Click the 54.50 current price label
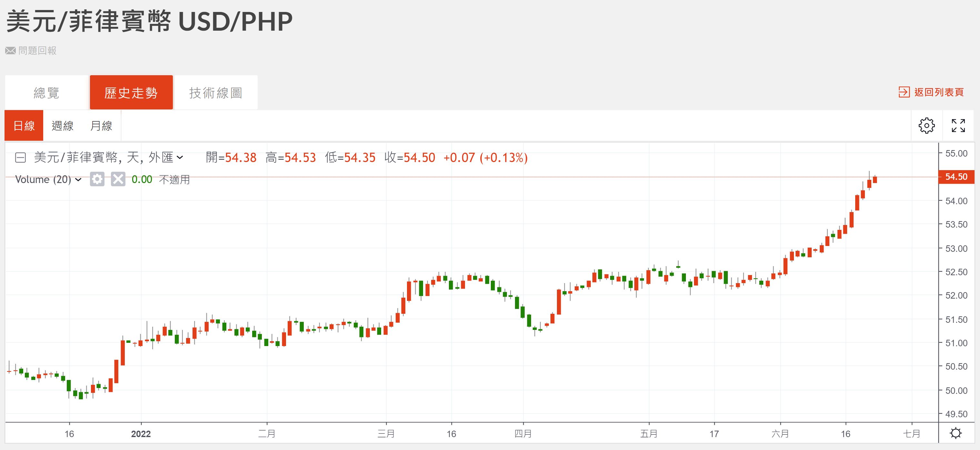980x450 pixels. pos(956,177)
